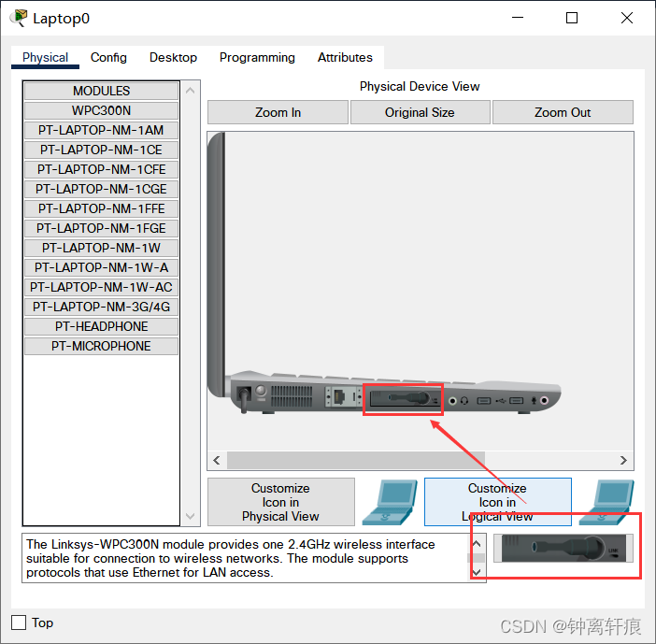
Task: Switch to the Physical tab
Action: (45, 57)
